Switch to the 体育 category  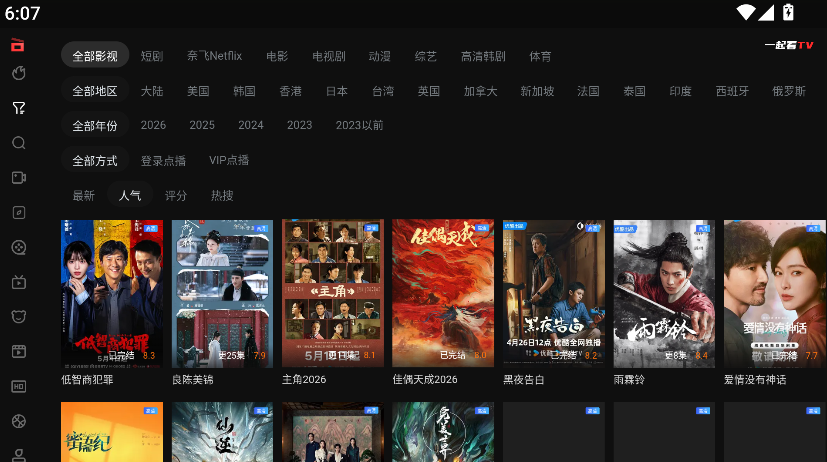540,56
